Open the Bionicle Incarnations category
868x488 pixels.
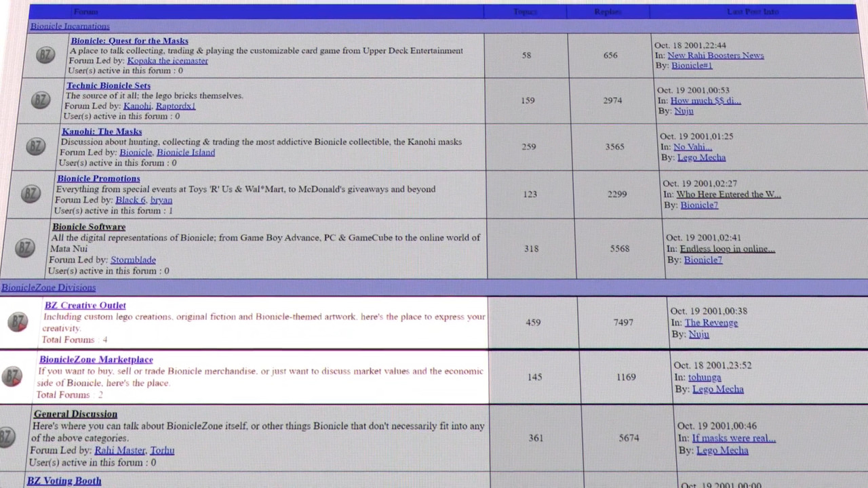point(69,26)
